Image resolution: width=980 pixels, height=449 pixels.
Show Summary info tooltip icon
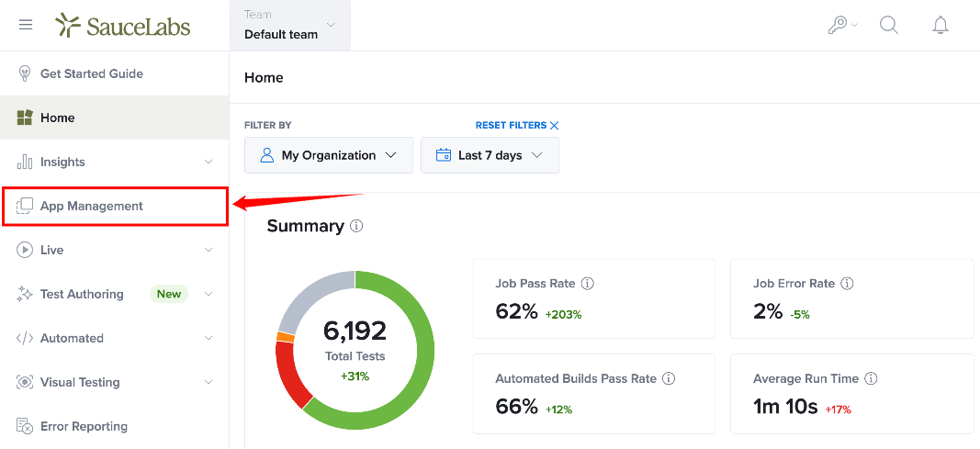tap(357, 226)
